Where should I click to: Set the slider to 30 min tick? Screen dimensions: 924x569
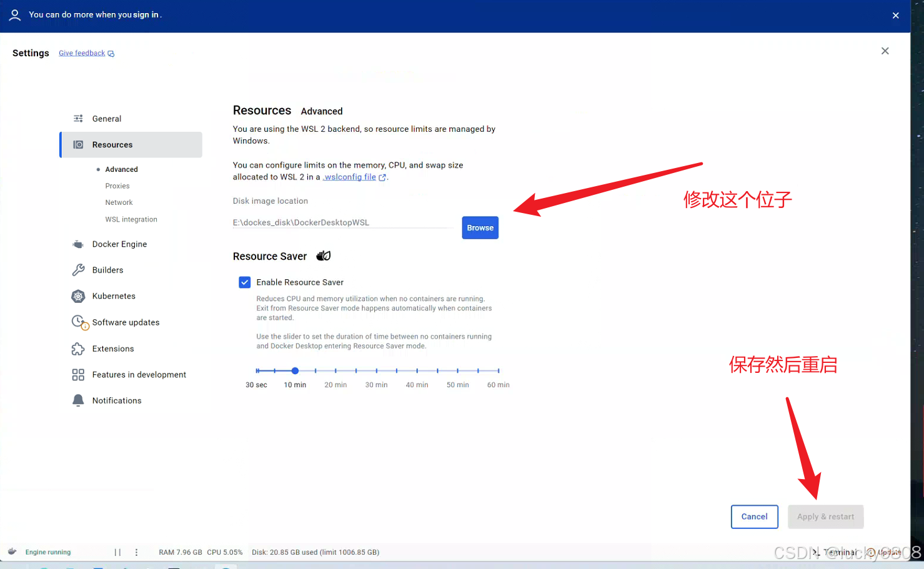(377, 371)
